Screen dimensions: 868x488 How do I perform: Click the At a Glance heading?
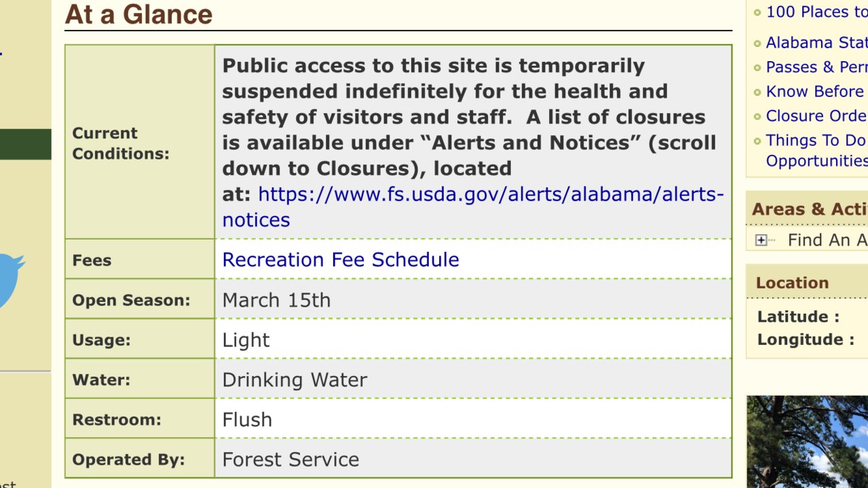pos(138,14)
